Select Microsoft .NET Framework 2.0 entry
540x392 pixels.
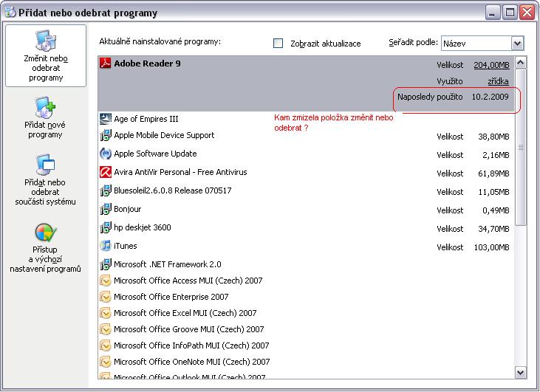click(168, 264)
